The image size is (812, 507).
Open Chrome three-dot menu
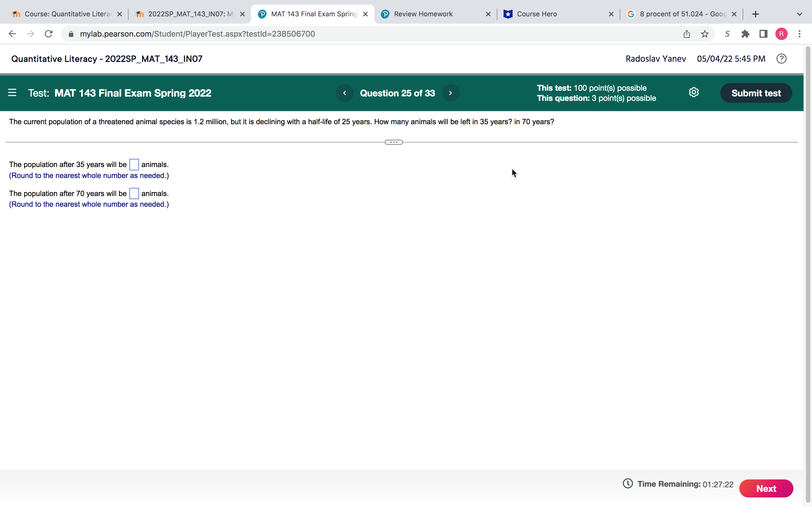point(800,34)
